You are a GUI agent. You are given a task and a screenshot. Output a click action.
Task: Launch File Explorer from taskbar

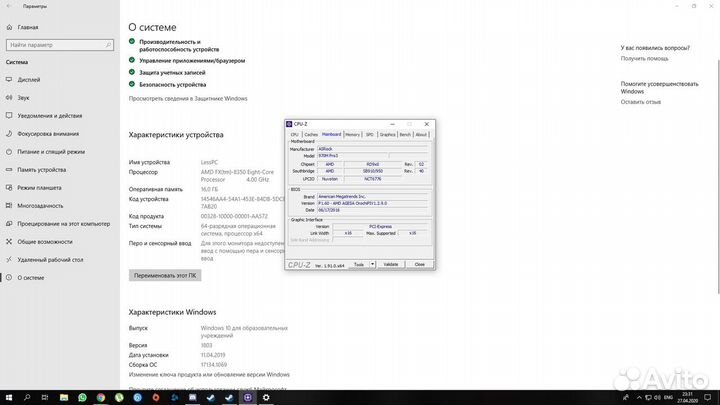tap(64, 397)
